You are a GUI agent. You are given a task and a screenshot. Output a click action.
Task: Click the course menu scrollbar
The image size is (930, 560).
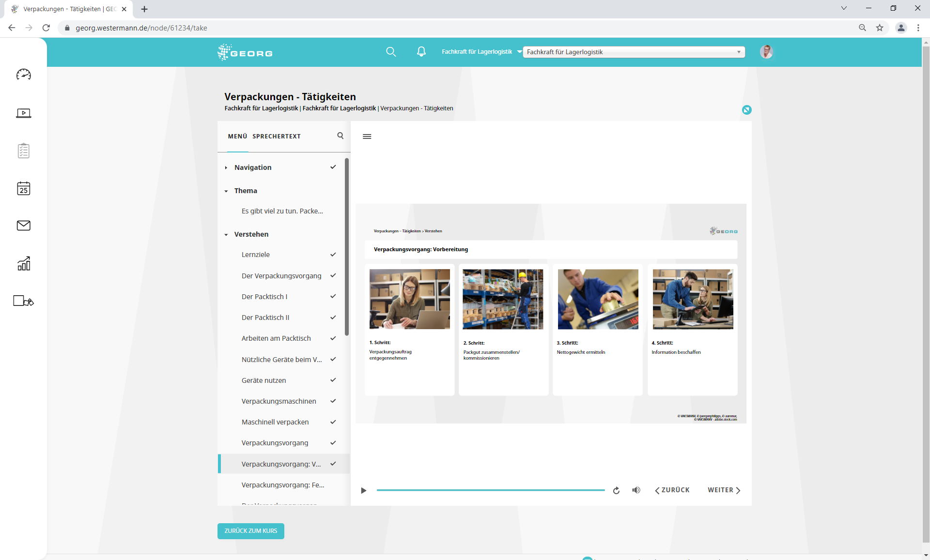(347, 247)
